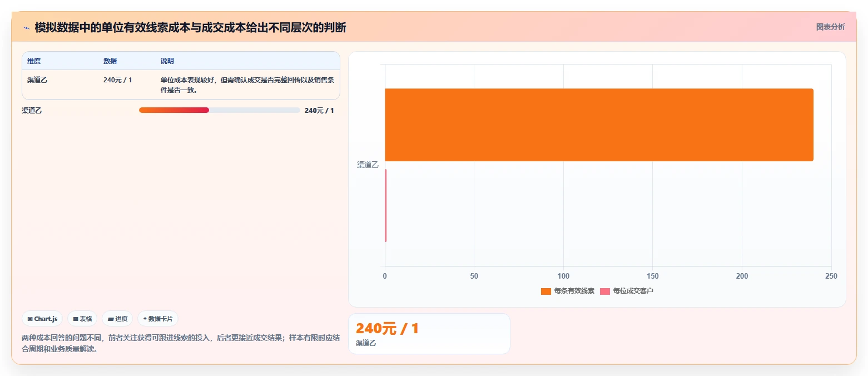Click the x-axis tick labeled 200
Image resolution: width=868 pixels, height=376 pixels.
[x=742, y=276]
